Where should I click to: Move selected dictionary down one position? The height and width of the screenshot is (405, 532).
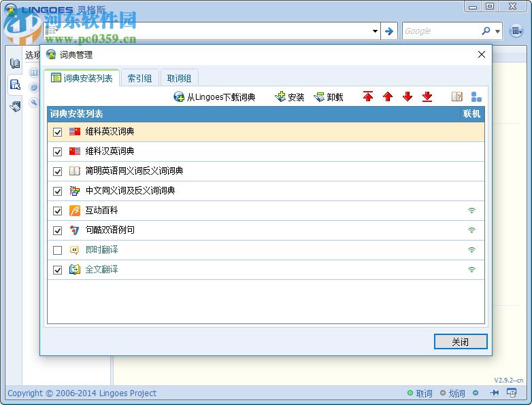point(407,97)
